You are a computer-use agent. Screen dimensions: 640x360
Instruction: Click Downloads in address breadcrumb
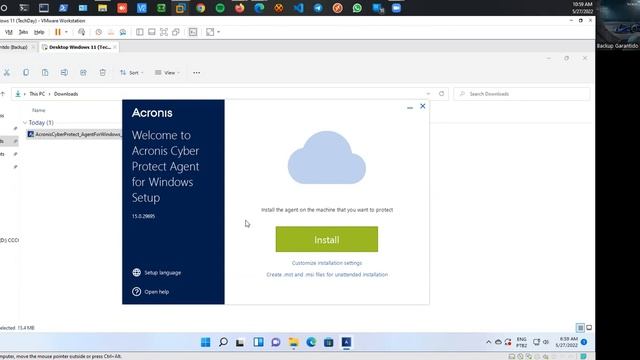tap(66, 94)
